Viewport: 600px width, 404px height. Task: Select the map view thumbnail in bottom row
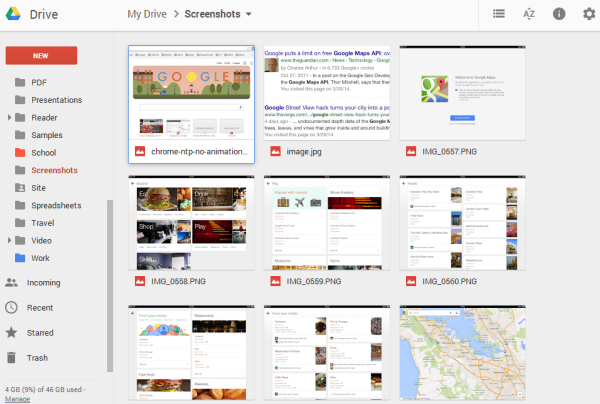[x=463, y=353]
